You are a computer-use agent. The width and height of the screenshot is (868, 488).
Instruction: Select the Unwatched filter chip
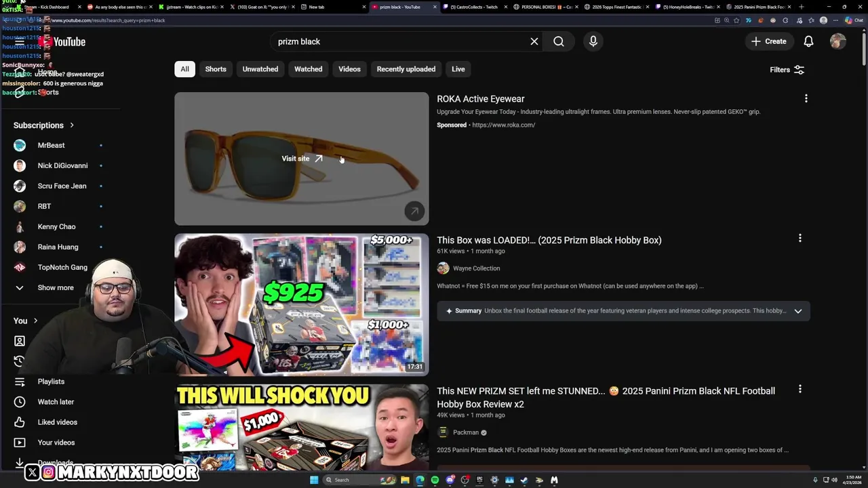260,69
